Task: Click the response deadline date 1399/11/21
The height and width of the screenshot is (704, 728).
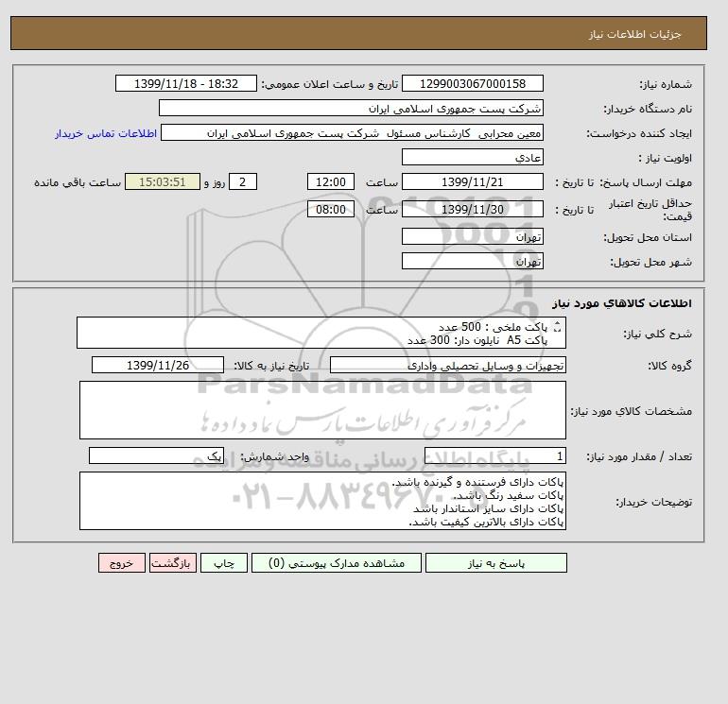Action: point(472,182)
